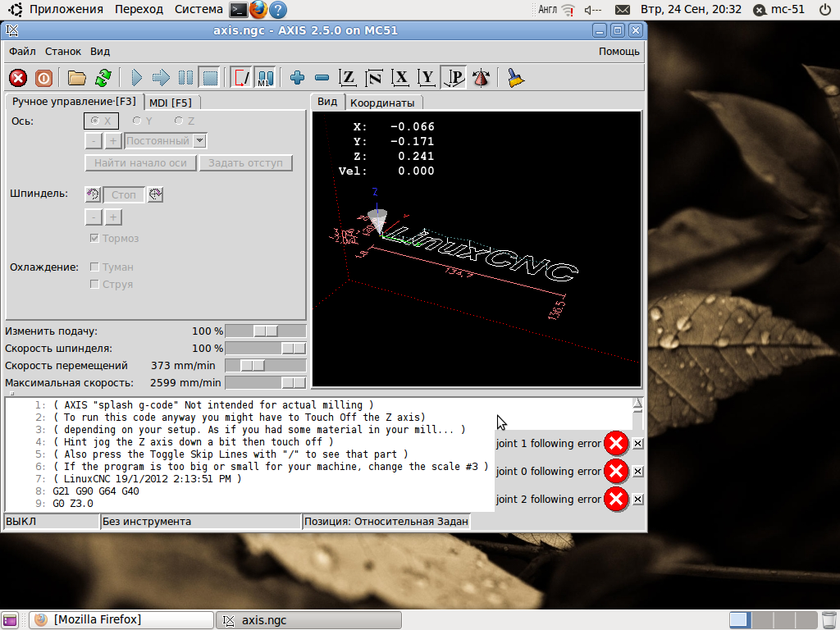Switch to Z top view

[x=348, y=78]
